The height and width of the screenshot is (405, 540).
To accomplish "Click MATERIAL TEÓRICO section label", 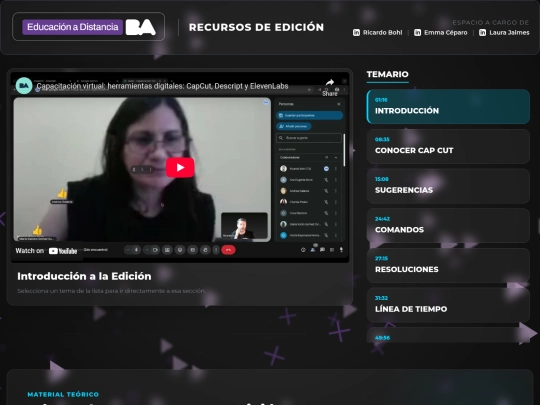I will tap(63, 394).
